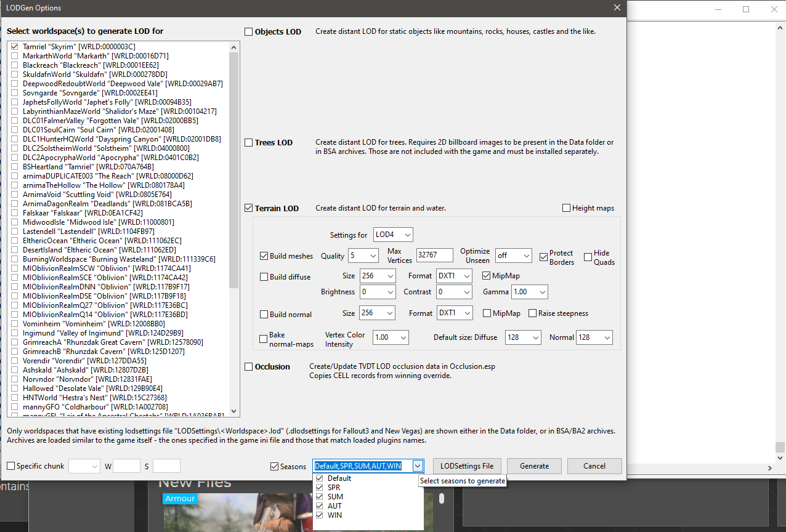
Task: Uncheck Tamriel "Skyrim" worldspace
Action: click(x=14, y=47)
